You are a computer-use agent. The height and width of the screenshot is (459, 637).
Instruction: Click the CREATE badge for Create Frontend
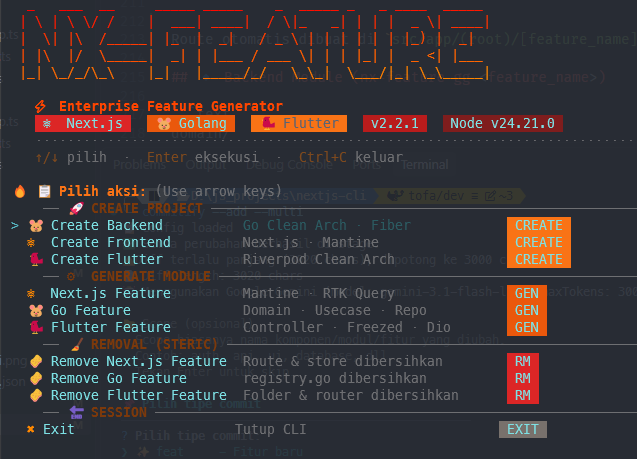(539, 242)
